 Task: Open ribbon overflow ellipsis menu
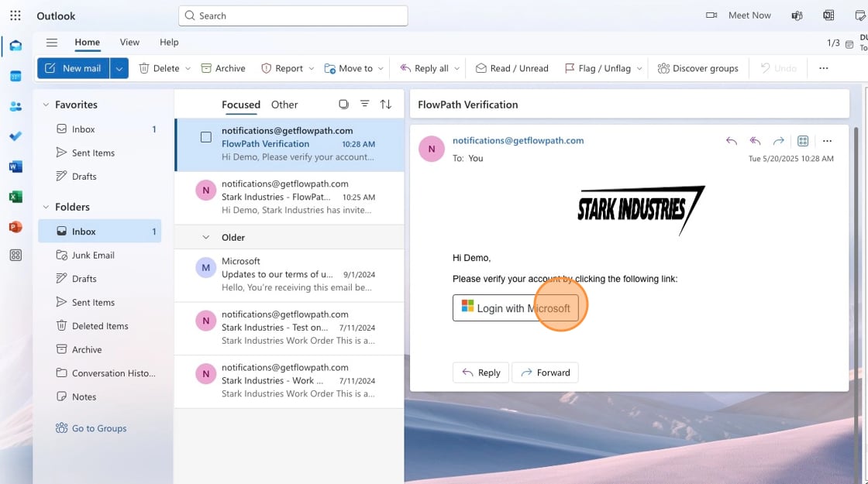point(824,68)
